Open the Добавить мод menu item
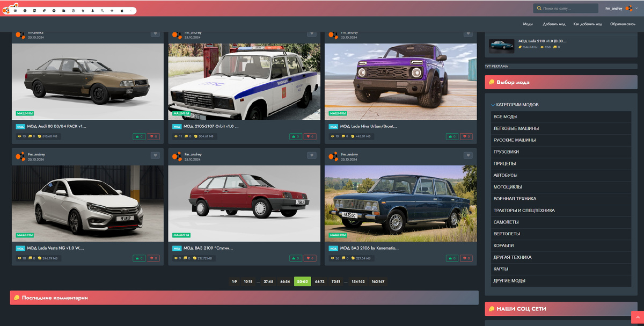Screen dimensions: 644x326 click(554, 24)
